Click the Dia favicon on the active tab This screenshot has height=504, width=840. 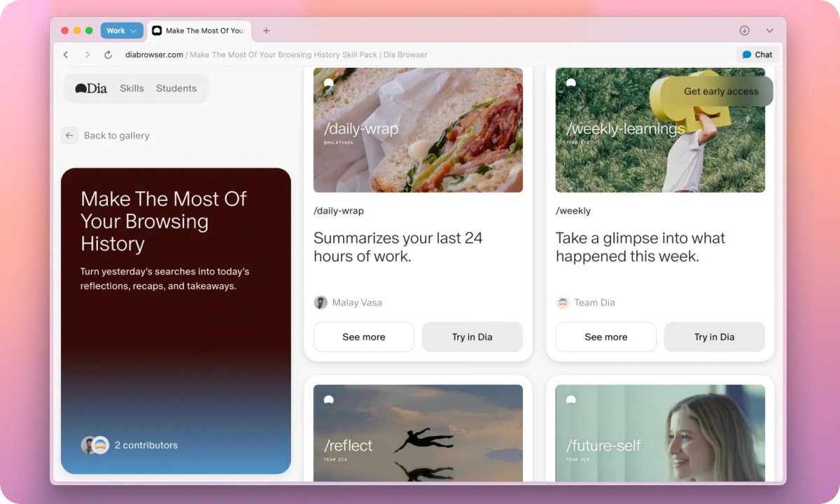[x=157, y=31]
